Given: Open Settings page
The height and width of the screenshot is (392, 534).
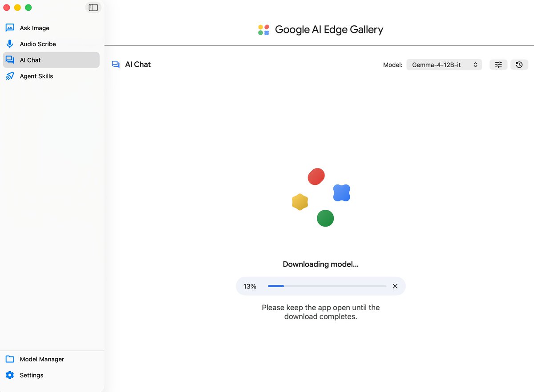Looking at the screenshot, I should click(x=51, y=375).
